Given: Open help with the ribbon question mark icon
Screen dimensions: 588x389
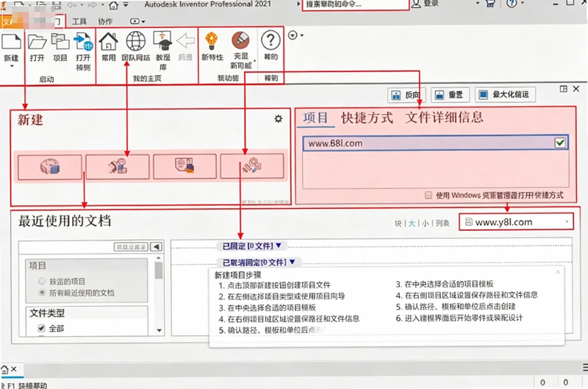Looking at the screenshot, I should (270, 40).
